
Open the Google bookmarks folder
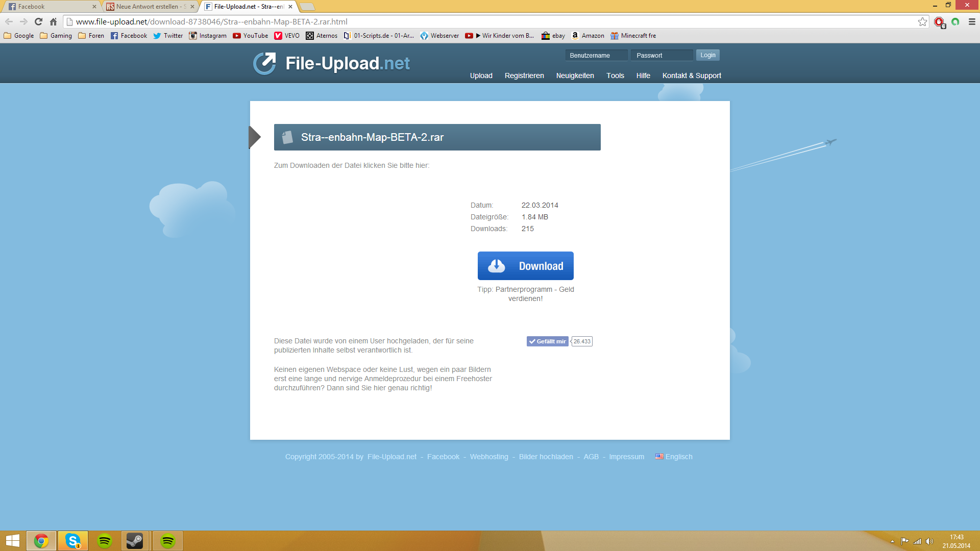tap(19, 36)
